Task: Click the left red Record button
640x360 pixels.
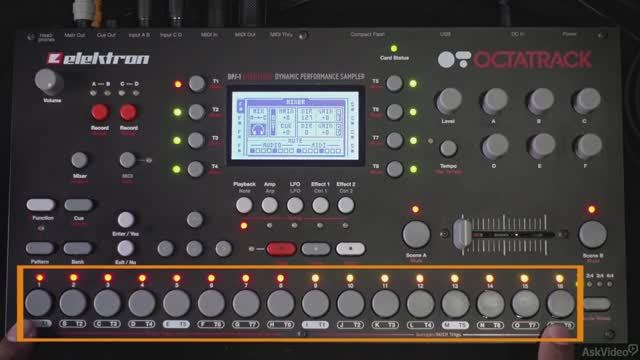Action: (100, 112)
